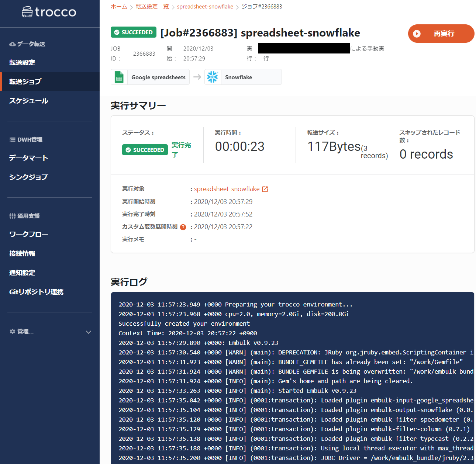
Task: Click the 運用支援 section icon
Action: point(12,215)
